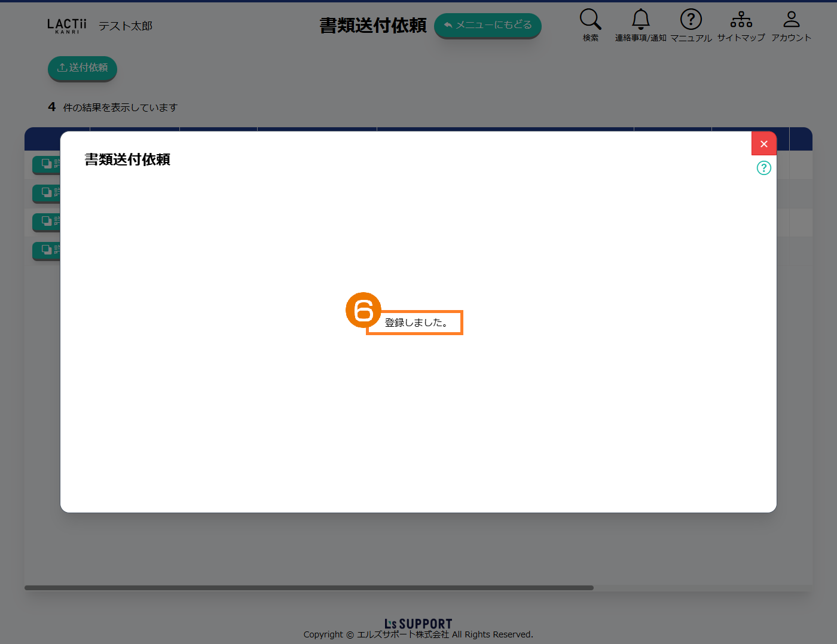Click the 送付依頼 upload button

(83, 68)
